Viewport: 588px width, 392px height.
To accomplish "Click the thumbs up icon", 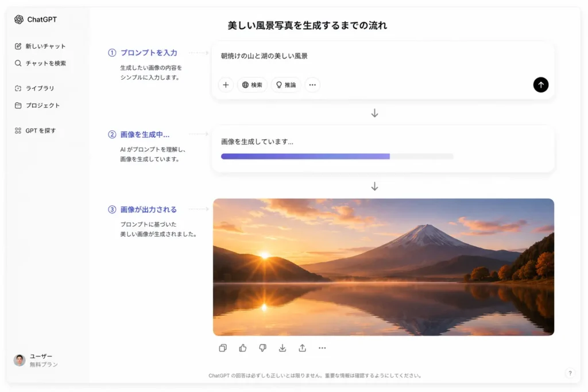I will click(x=243, y=348).
